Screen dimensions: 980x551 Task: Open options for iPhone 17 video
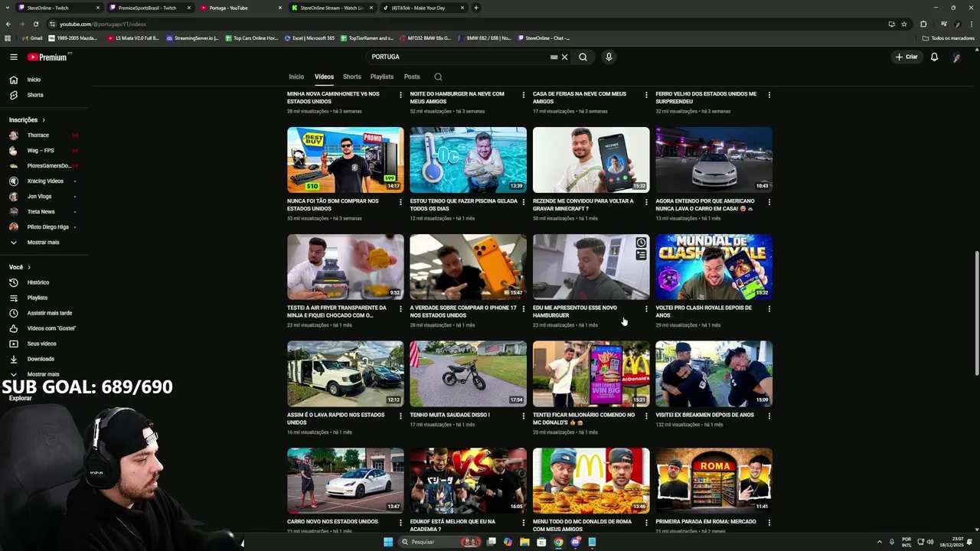[524, 309]
